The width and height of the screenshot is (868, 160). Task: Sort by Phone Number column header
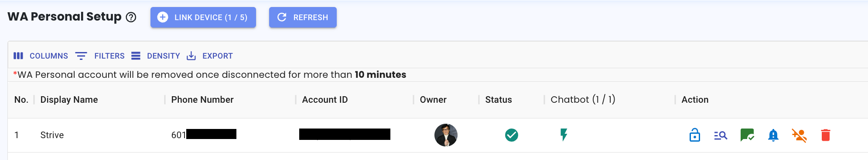coord(202,100)
